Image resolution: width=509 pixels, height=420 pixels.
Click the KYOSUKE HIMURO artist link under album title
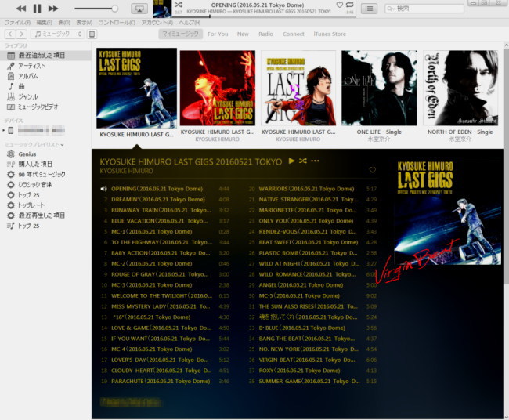pyautogui.click(x=126, y=171)
